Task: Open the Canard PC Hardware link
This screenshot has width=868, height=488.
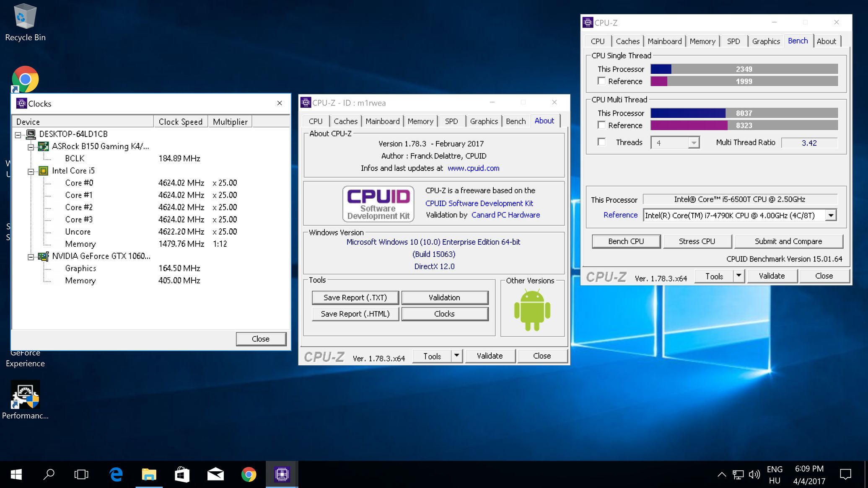Action: coord(505,215)
